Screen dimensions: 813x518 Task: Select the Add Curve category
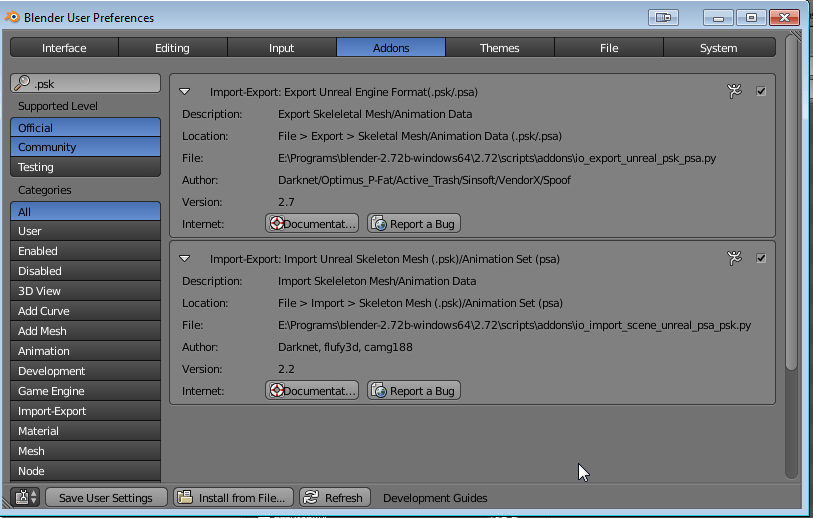[x=86, y=311]
